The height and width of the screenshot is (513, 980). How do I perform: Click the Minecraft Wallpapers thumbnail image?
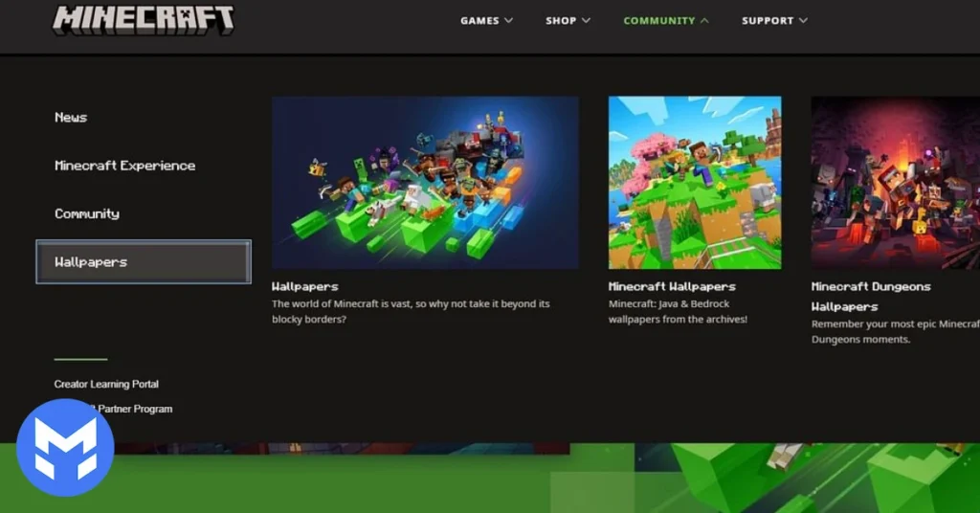pos(695,183)
